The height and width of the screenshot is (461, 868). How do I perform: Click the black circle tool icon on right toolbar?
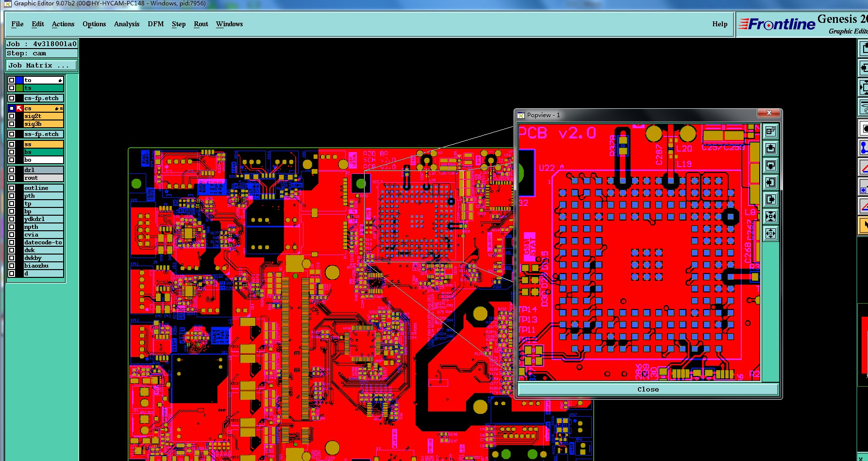[864, 128]
